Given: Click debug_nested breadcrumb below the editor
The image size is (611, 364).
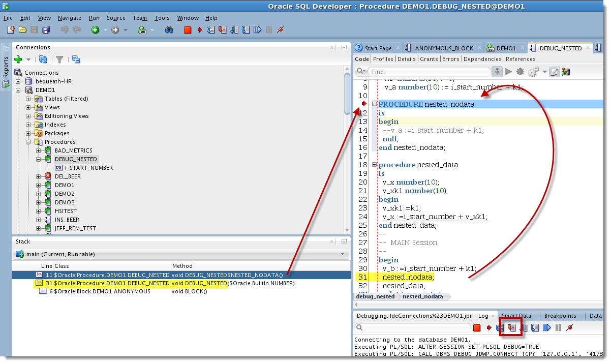Looking at the screenshot, I should [x=375, y=296].
